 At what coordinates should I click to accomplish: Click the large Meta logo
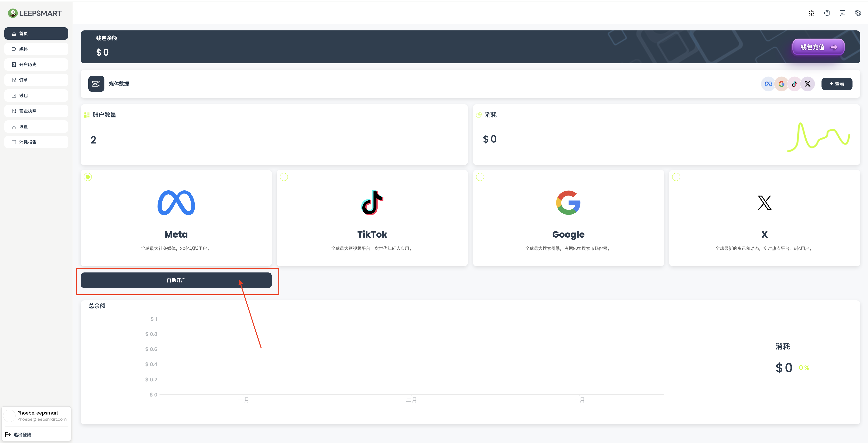176,203
